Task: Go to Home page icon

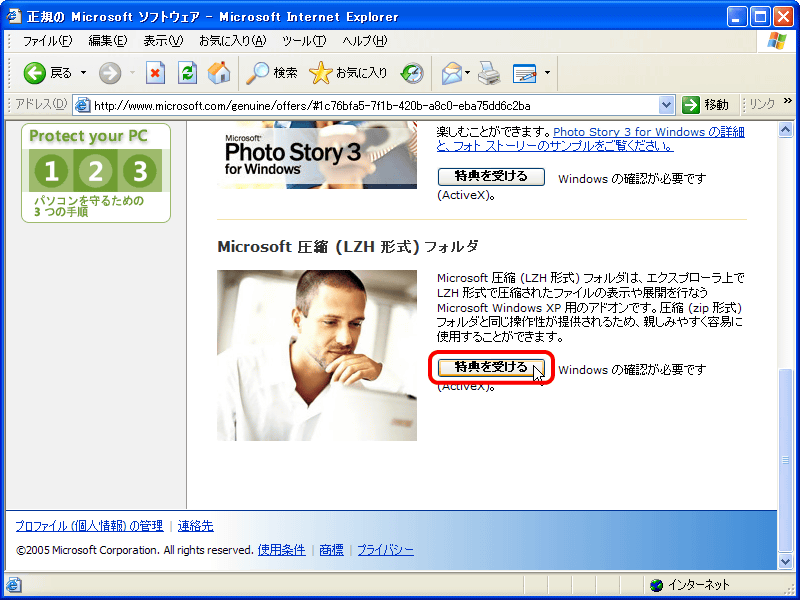Action: click(x=219, y=73)
